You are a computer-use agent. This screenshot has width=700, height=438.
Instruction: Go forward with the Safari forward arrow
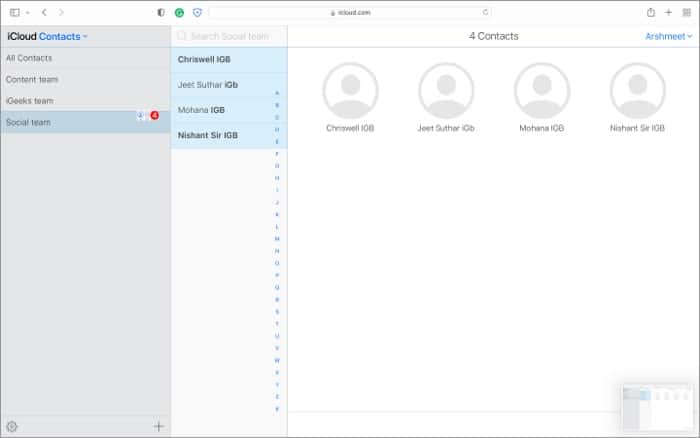[x=61, y=13]
